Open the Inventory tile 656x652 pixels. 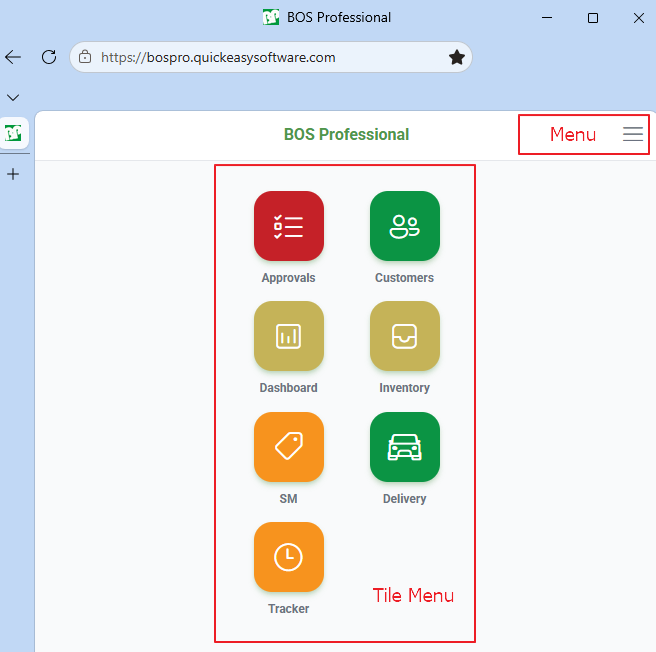[x=405, y=336]
